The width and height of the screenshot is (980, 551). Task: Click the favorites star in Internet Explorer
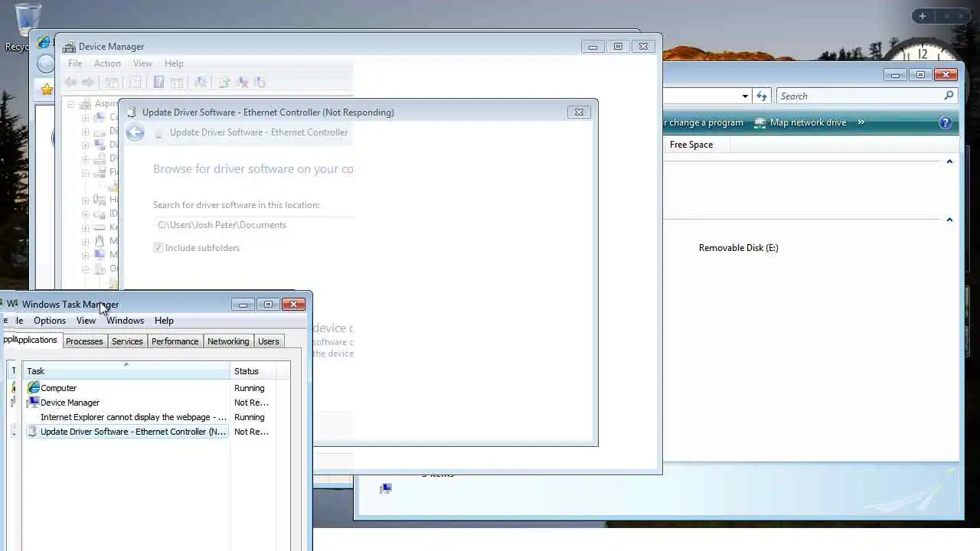47,90
